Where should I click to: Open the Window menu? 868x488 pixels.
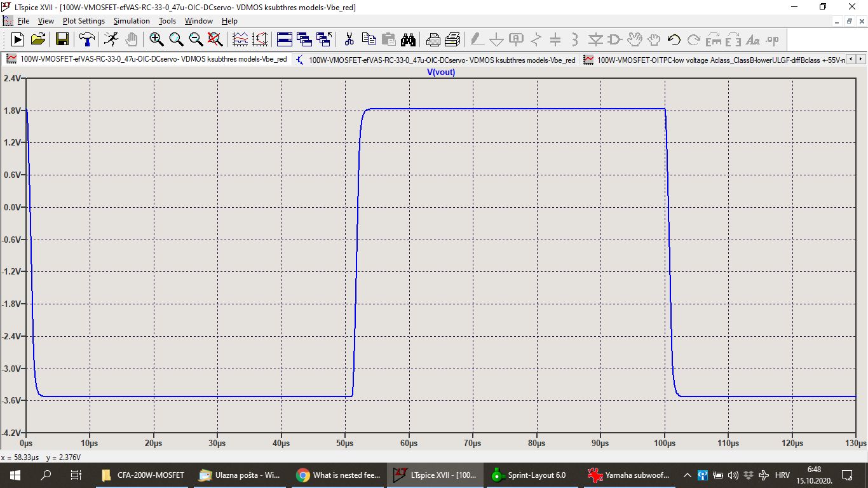click(x=199, y=21)
